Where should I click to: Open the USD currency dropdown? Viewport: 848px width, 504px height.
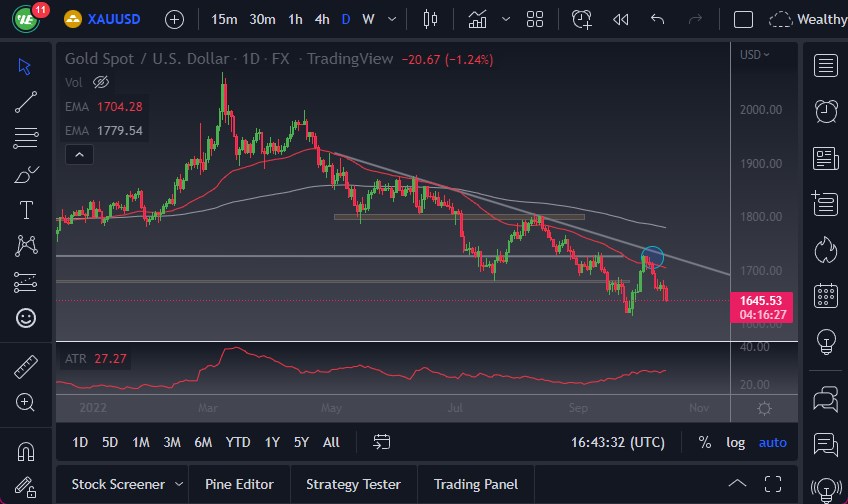[755, 55]
